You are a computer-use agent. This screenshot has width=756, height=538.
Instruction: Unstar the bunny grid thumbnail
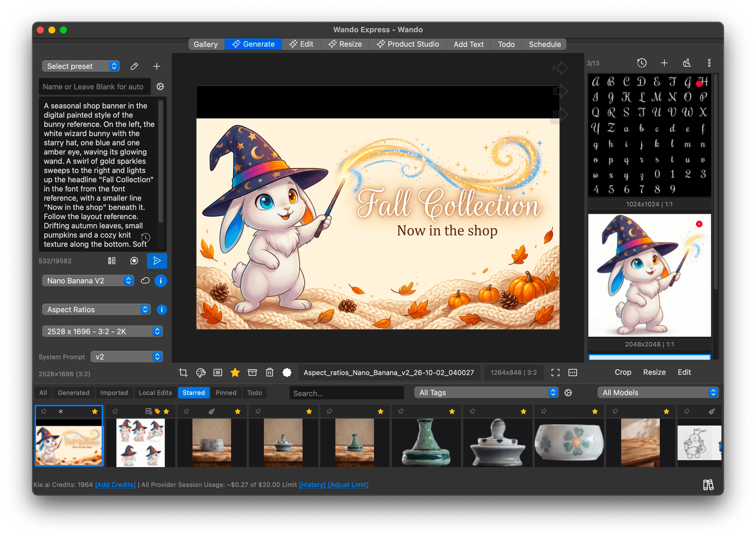click(x=166, y=411)
